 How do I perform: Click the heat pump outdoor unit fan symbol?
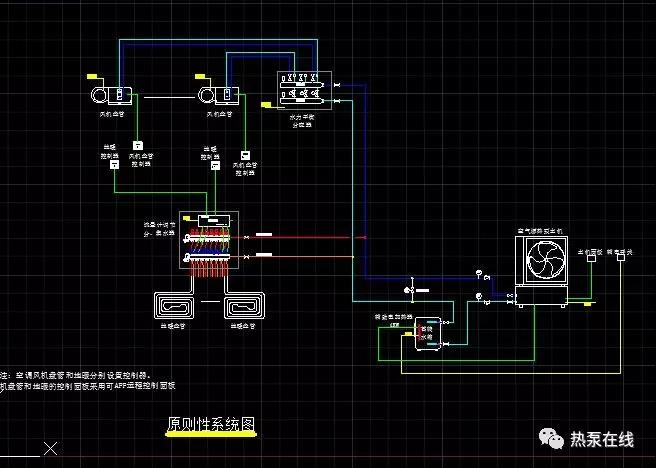click(544, 264)
